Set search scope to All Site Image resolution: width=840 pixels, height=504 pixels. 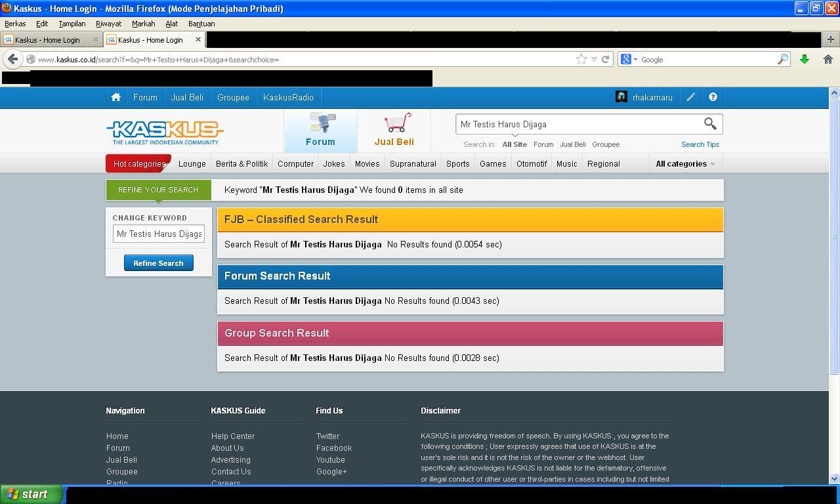point(514,144)
